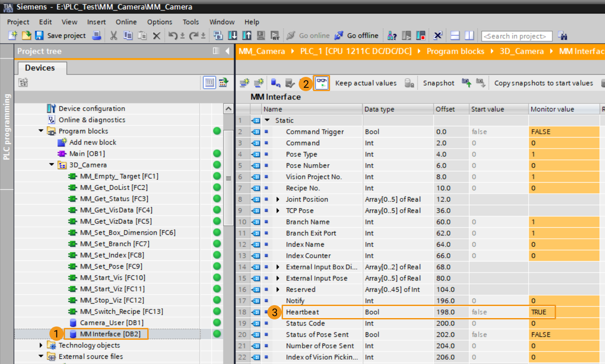Click the Cut scissors icon
The image size is (605, 364).
[113, 36]
